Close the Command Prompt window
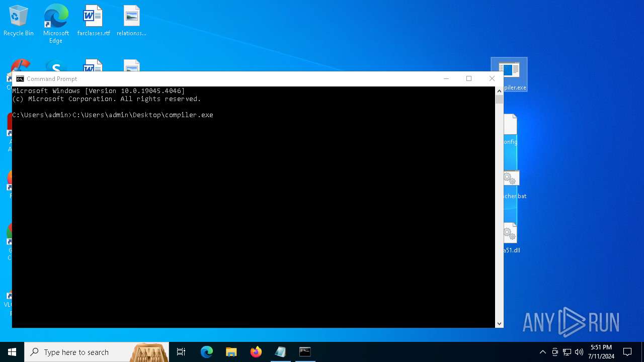Screen dimensions: 644x362 [492, 79]
